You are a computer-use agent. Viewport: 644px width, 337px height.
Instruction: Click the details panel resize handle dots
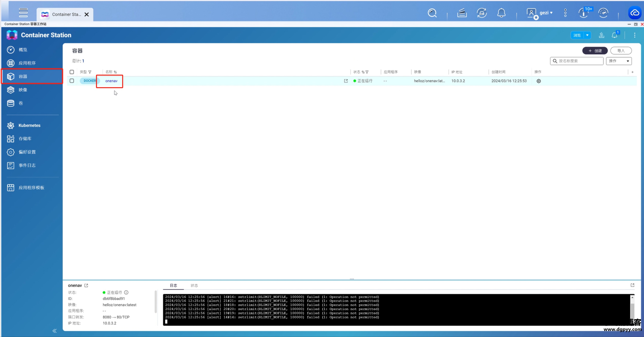(x=352, y=279)
